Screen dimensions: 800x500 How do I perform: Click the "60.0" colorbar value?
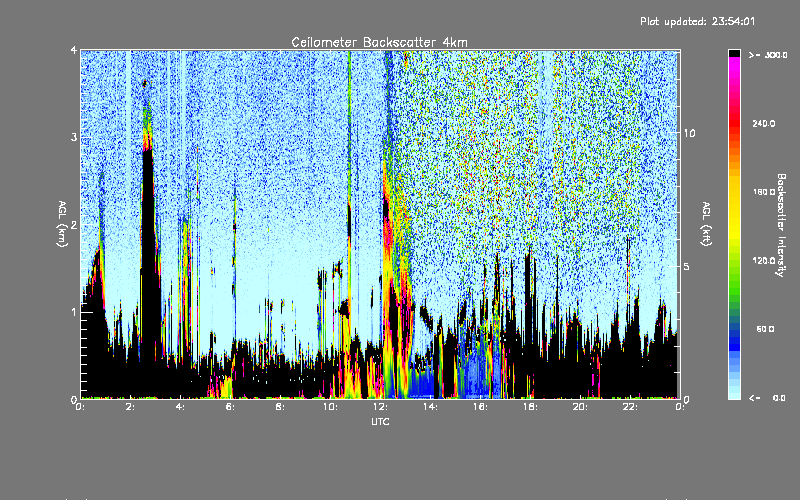coord(765,329)
